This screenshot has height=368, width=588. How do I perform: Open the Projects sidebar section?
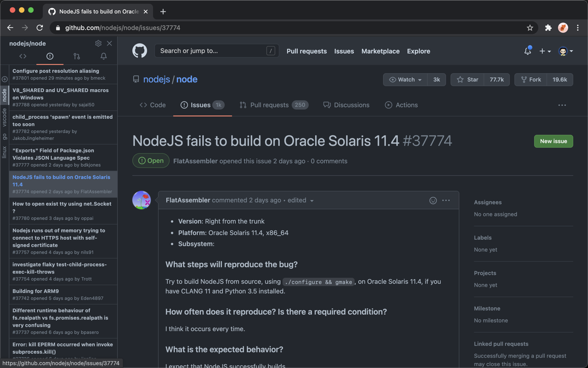click(x=485, y=273)
